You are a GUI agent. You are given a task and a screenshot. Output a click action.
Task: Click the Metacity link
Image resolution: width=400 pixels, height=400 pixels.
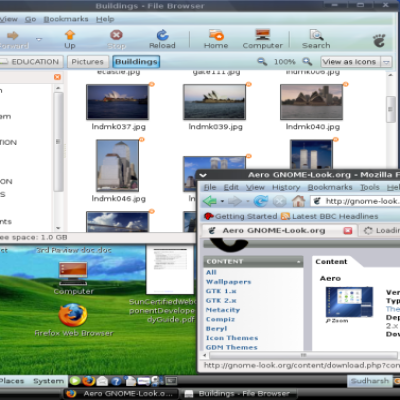click(x=223, y=310)
